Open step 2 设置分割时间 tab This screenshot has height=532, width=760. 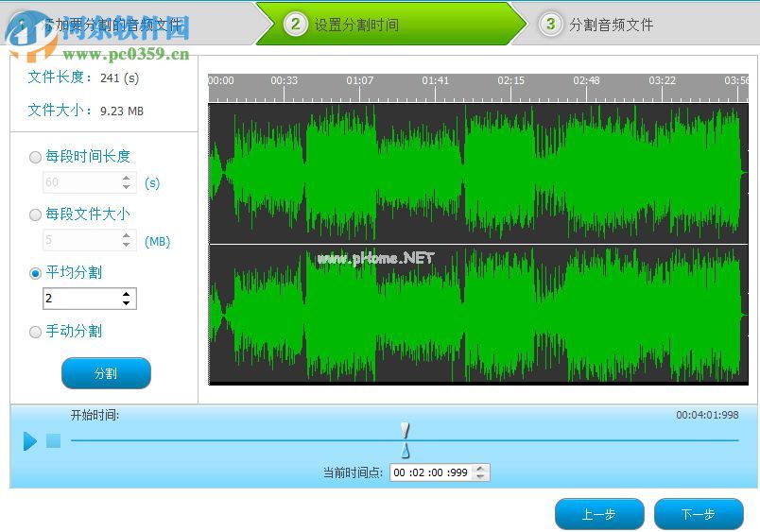(390, 24)
